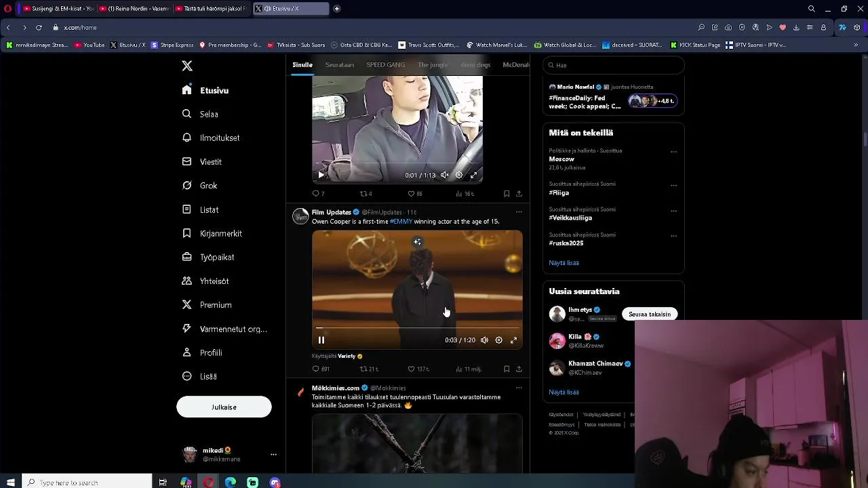Play the car video

pos(321,175)
